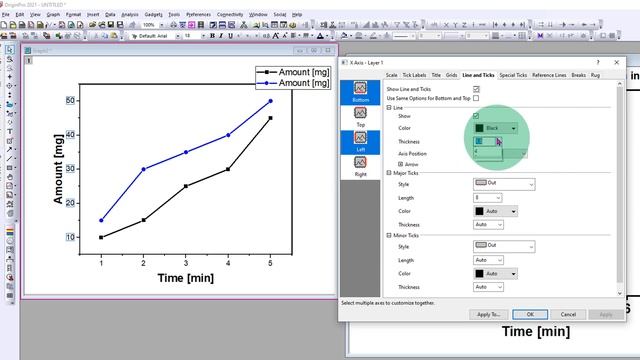Click the font color A icon

tap(320, 36)
